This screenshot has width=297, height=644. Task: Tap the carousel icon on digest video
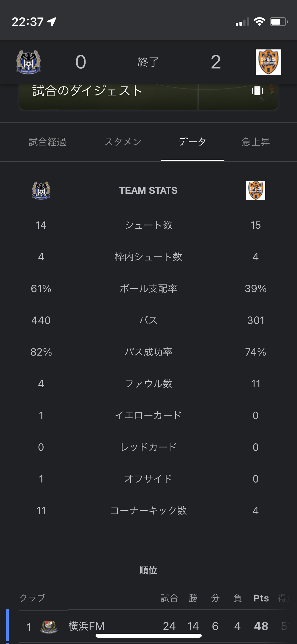[257, 91]
